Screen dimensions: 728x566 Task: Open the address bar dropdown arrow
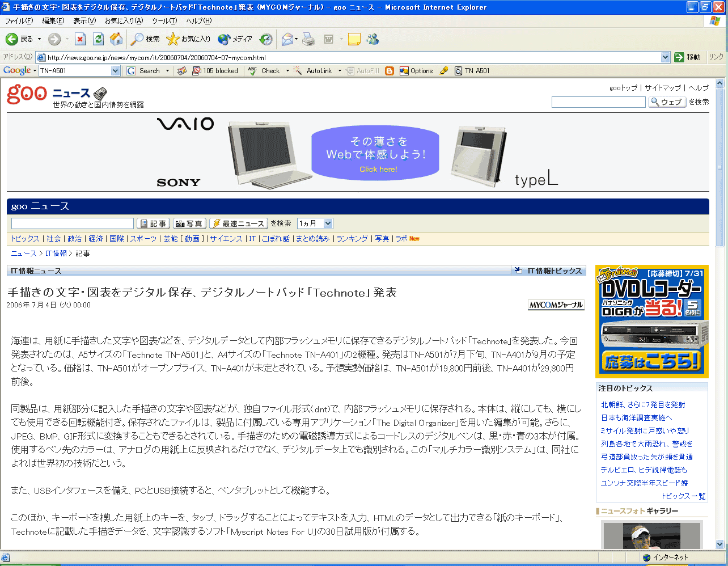pyautogui.click(x=666, y=57)
